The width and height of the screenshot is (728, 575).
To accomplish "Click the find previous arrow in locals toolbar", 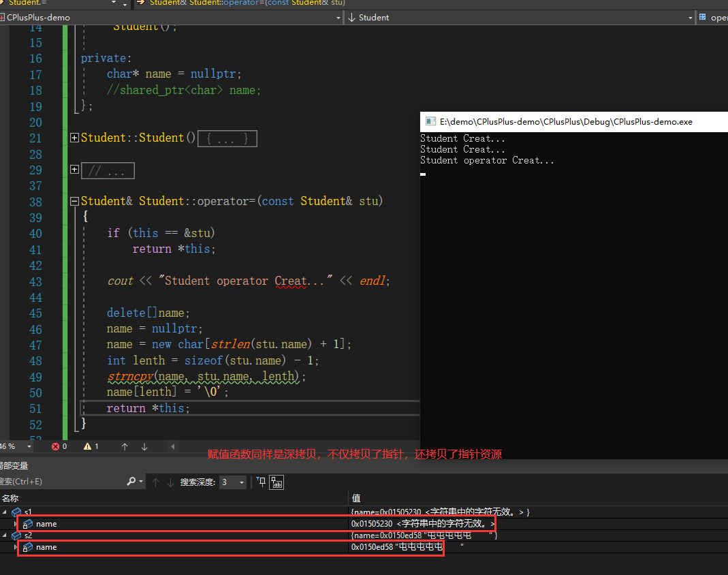I will (x=155, y=482).
